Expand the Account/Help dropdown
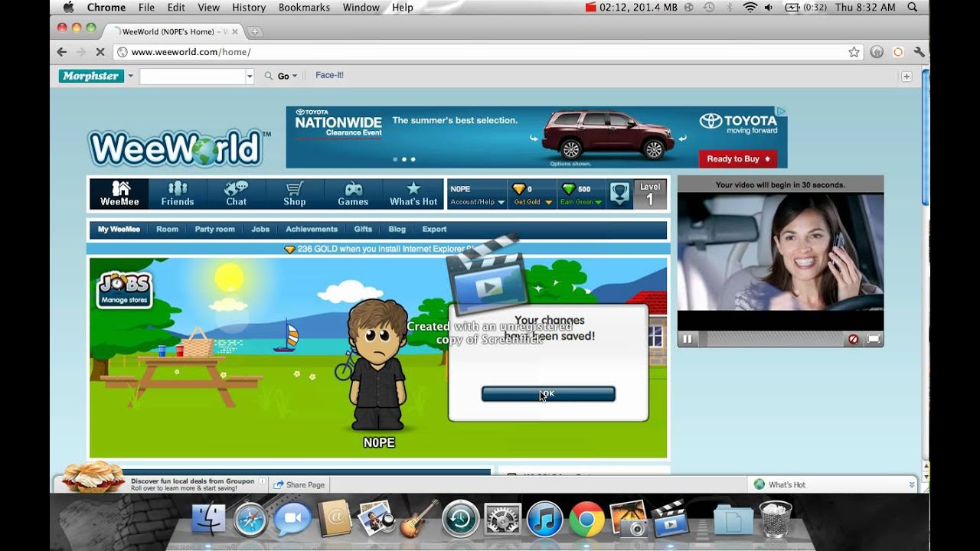Screen dimensions: 980x551 pos(477,202)
